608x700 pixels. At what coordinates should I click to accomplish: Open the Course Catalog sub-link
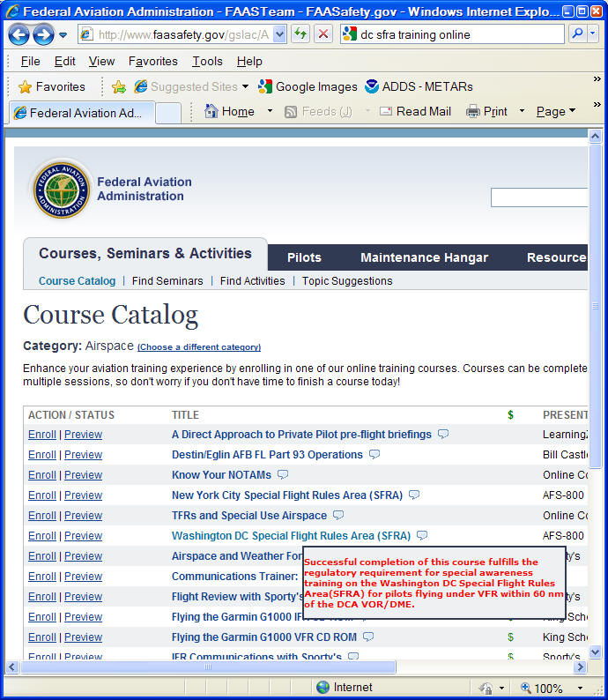click(x=78, y=281)
